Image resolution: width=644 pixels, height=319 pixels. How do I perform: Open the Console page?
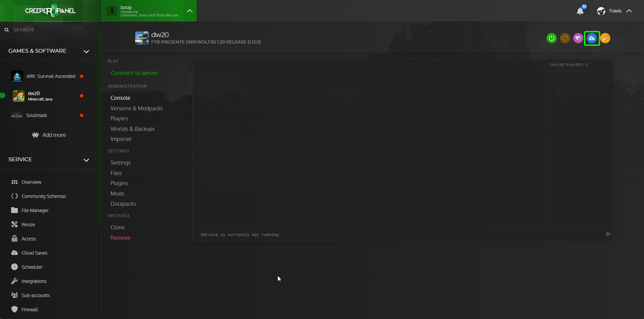[120, 98]
